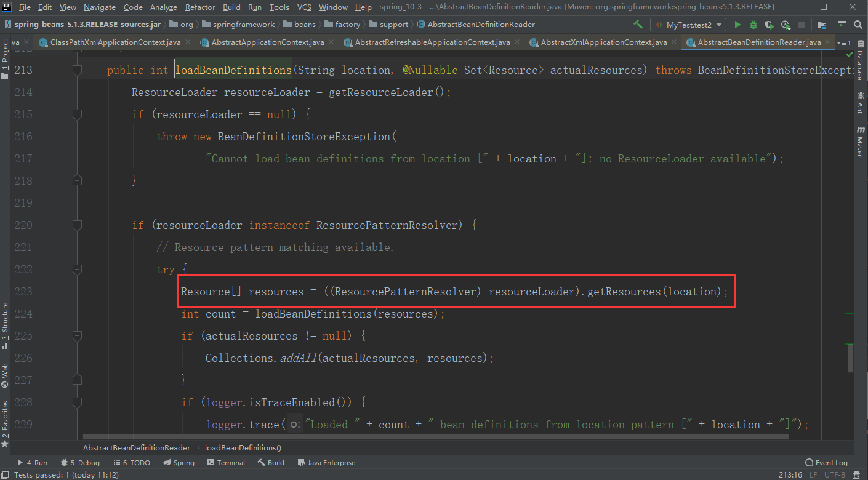Collapse the loadBeanDefinitions method at line 213
This screenshot has height=480, width=868.
pos(77,70)
